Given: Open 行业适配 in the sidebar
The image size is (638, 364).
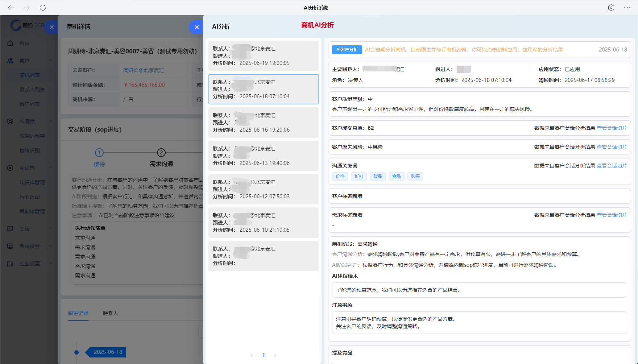Looking at the screenshot, I should click(x=30, y=197).
